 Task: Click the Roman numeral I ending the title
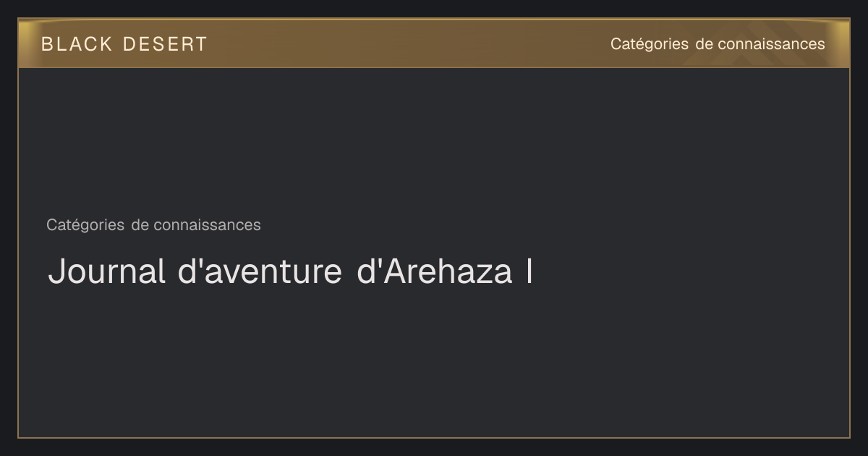[x=529, y=271]
